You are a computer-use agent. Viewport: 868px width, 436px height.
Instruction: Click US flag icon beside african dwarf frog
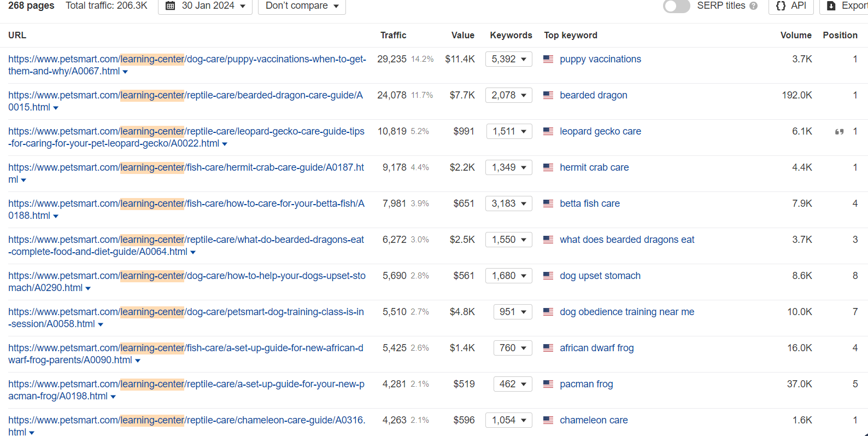pyautogui.click(x=548, y=348)
